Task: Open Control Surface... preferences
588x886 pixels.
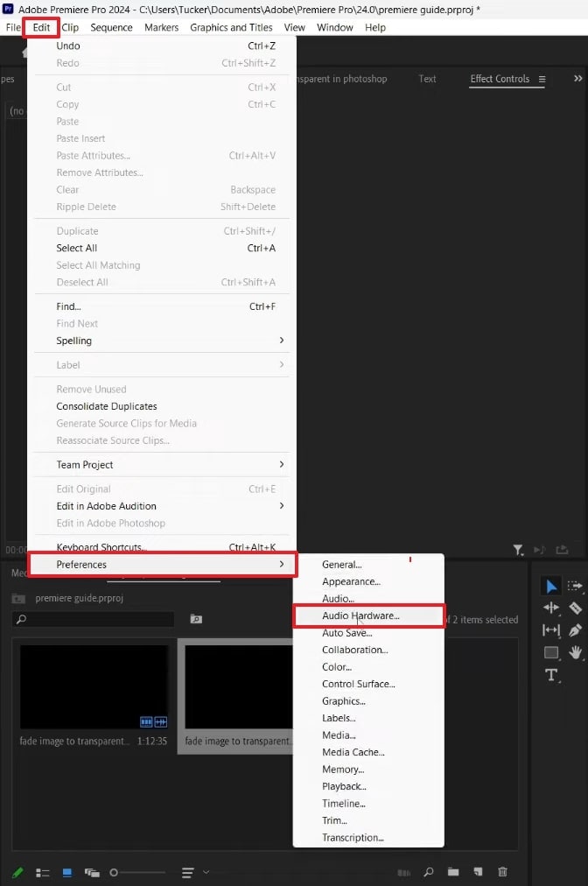Action: coord(368,684)
